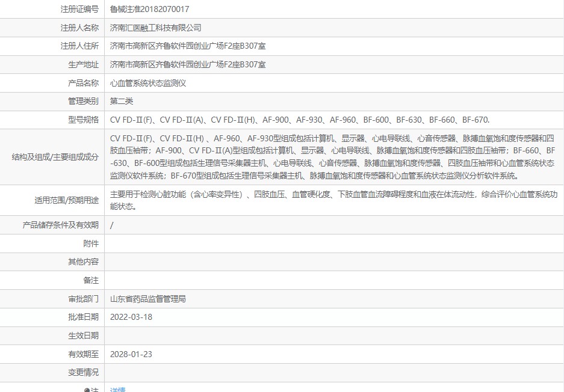The width and height of the screenshot is (564, 392).
Task: Open the 详情 link at the bottom
Action: click(117, 390)
